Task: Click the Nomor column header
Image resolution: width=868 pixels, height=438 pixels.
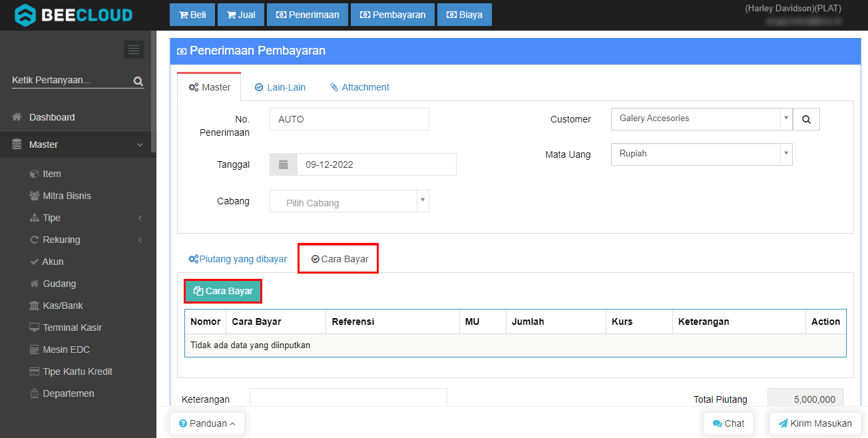Action: [206, 322]
